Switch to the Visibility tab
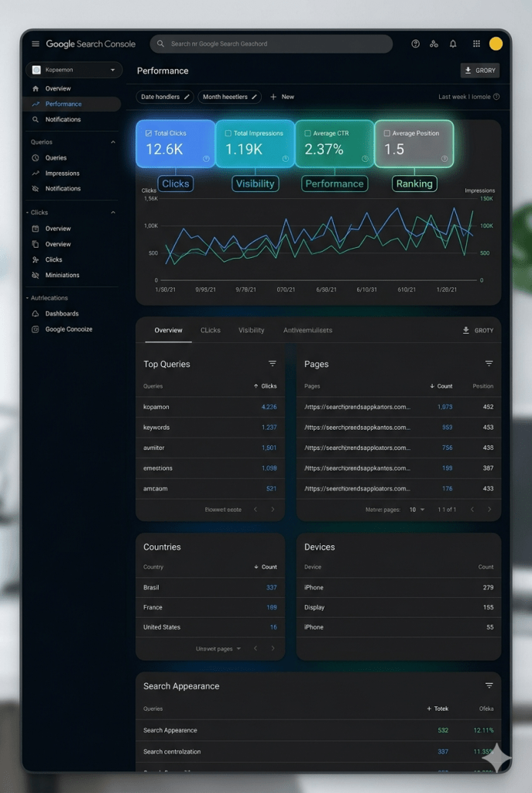532x793 pixels. [252, 330]
